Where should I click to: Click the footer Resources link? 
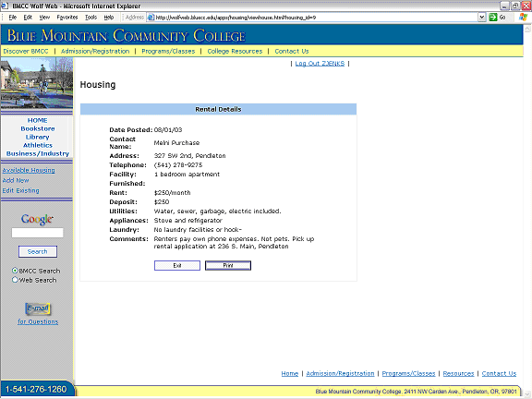point(458,373)
